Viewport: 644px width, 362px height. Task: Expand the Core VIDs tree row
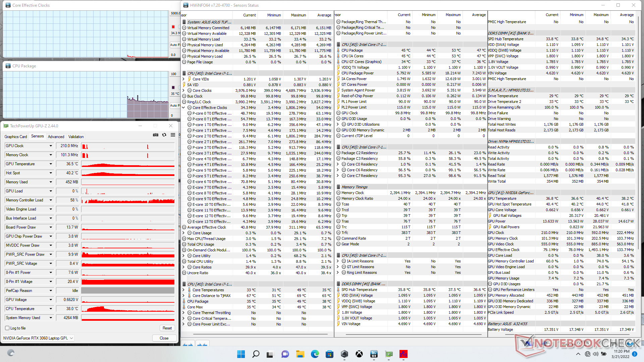183,79
